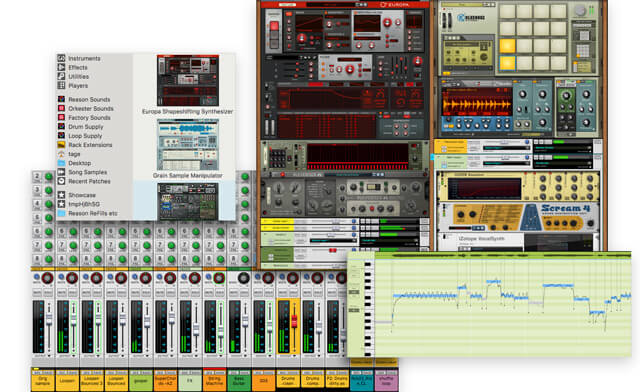Hit the bottom-right Kong drum pad
Viewport: 640px width, 392px height.
coord(559,63)
